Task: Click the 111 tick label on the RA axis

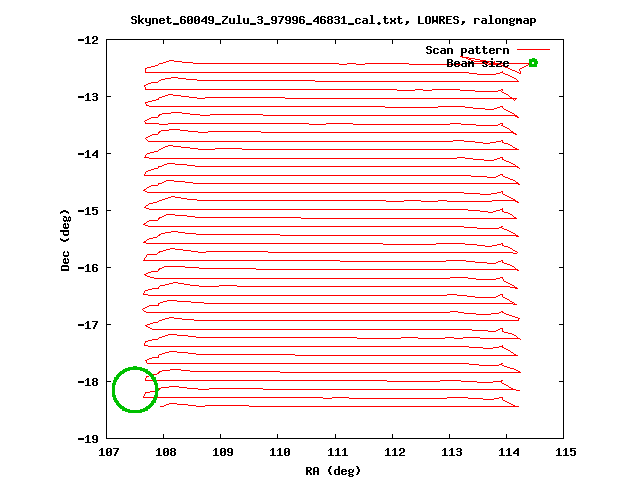Action: [338, 452]
